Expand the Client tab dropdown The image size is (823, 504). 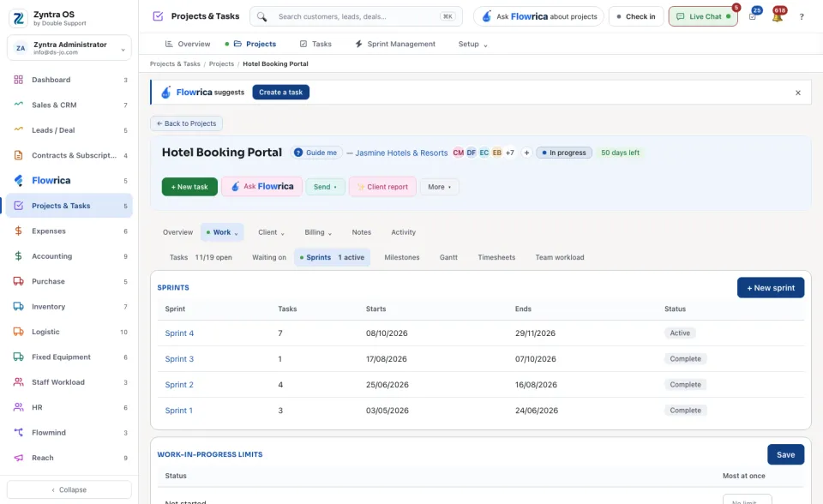[x=271, y=232]
